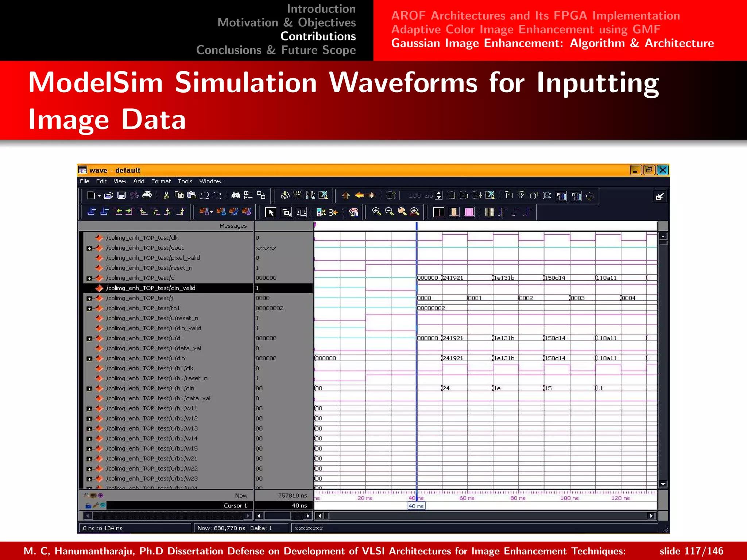Screen dimensions: 747x560
Task: Open the New file dropdown arrow
Action: coord(99,196)
